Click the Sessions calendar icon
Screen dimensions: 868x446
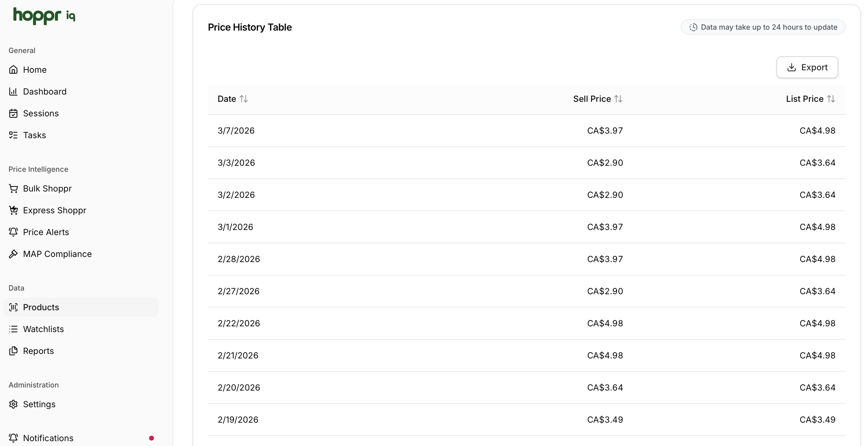point(13,114)
